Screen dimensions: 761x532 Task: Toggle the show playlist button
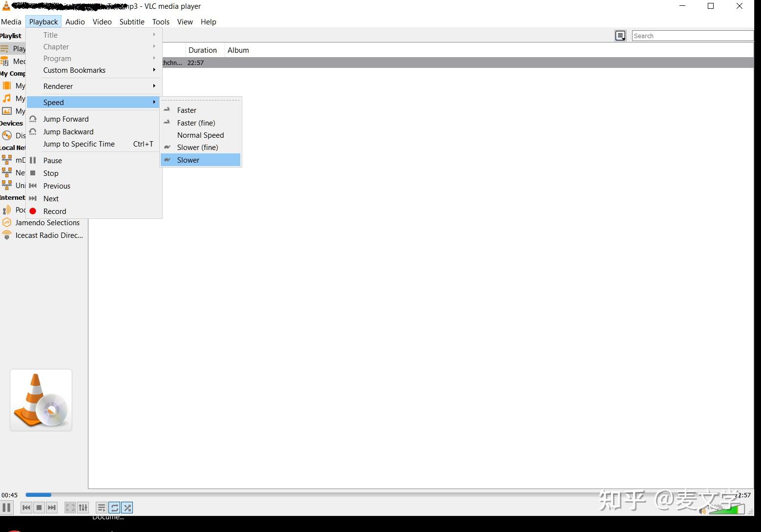click(102, 507)
